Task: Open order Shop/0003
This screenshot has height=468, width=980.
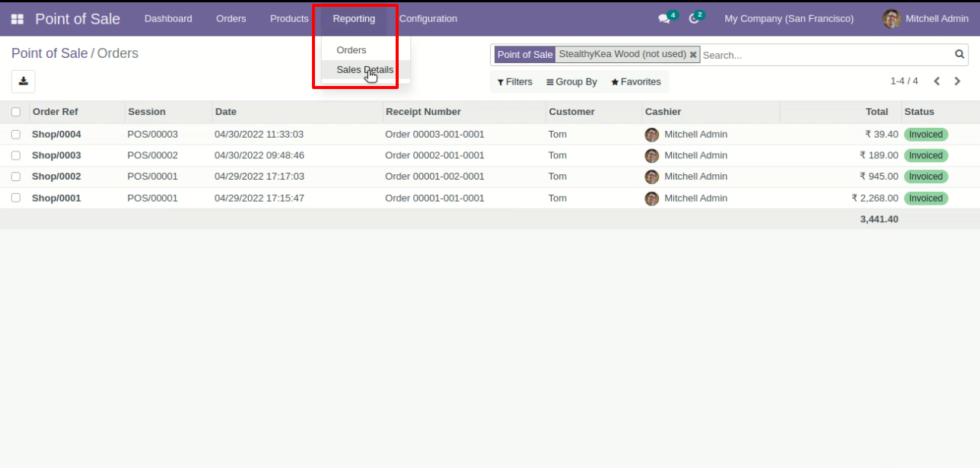Action: pyautogui.click(x=56, y=155)
